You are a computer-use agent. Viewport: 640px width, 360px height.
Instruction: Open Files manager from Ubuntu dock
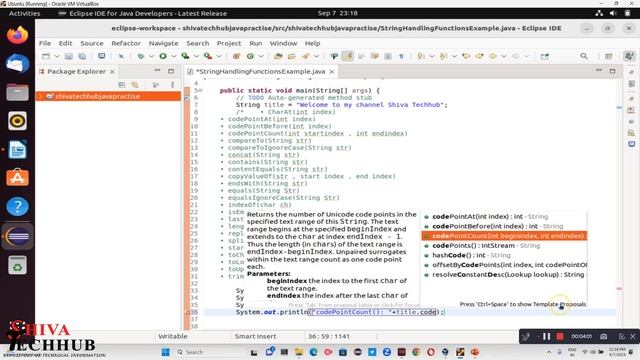tap(18, 92)
